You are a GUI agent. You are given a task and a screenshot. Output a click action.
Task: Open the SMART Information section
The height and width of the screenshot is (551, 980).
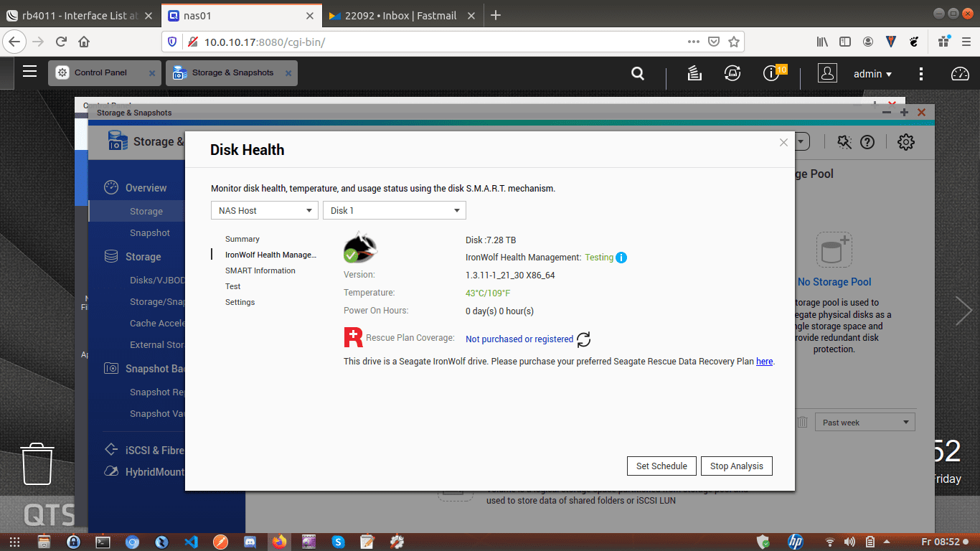click(x=260, y=270)
